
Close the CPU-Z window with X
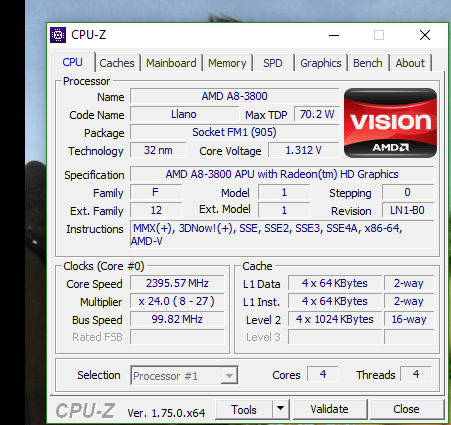click(425, 35)
